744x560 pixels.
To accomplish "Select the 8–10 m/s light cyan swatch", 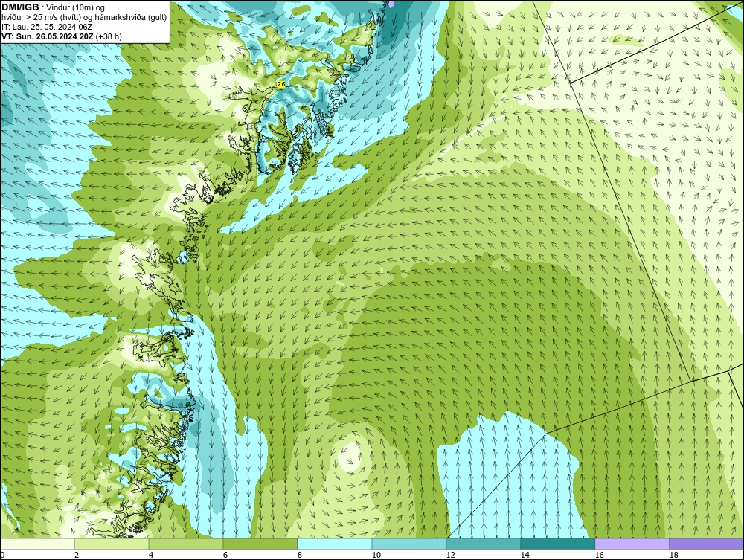I will pyautogui.click(x=335, y=544).
